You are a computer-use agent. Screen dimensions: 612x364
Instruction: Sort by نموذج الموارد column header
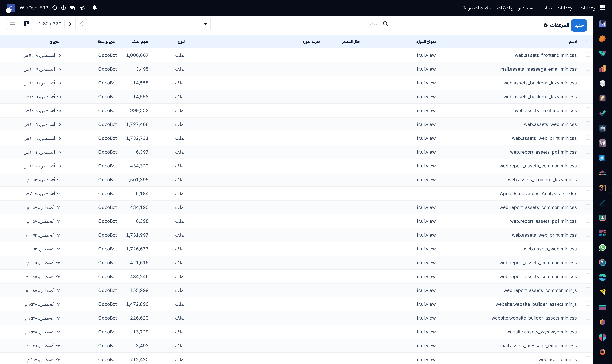click(426, 42)
